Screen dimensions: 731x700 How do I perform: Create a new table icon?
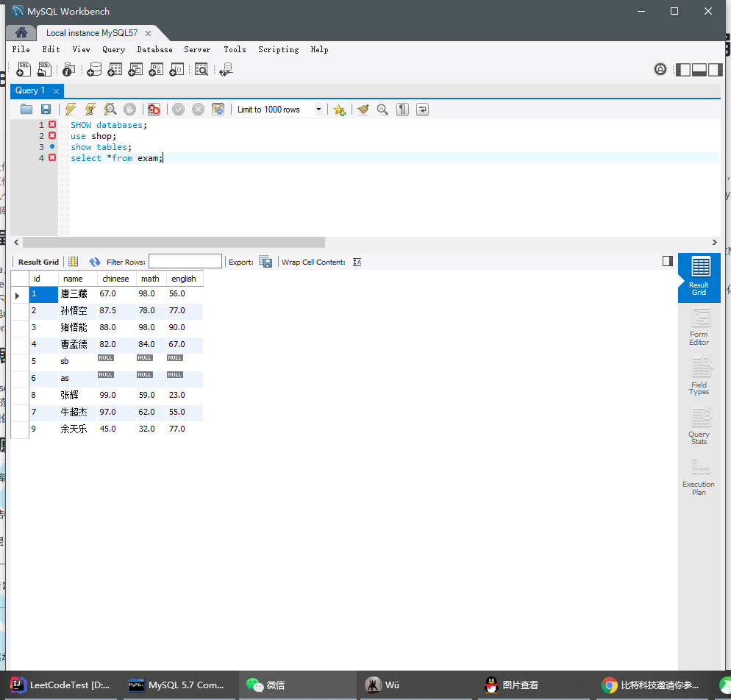tap(115, 69)
